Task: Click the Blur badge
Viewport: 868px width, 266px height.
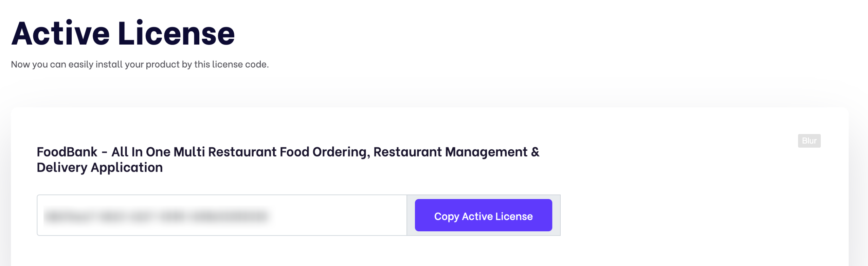Action: (809, 141)
